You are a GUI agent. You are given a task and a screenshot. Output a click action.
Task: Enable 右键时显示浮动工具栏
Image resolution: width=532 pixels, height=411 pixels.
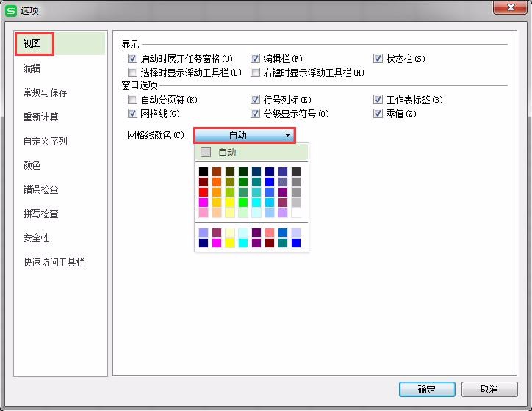[x=255, y=73]
